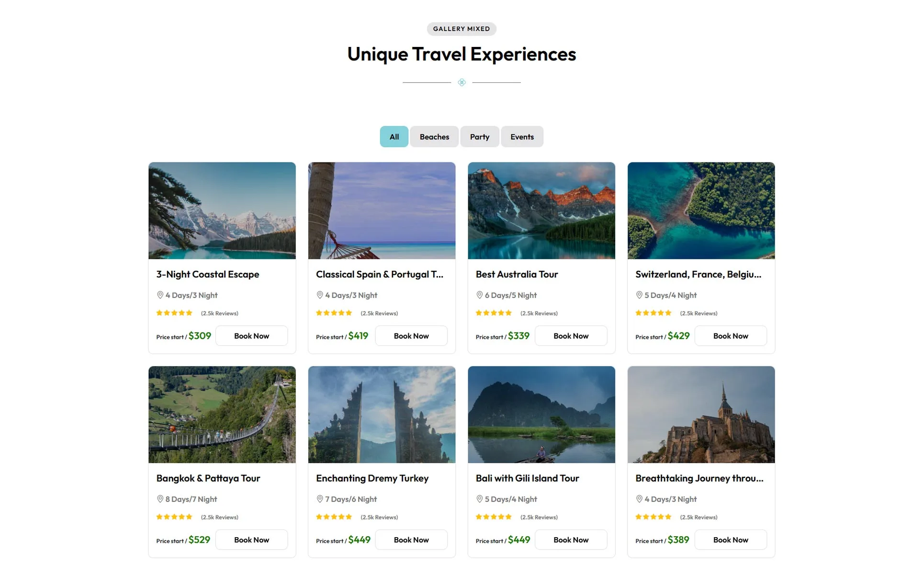Viewport: 924px width, 575px height.
Task: Click location pin icon beside 7 Days/6 Night
Action: pyautogui.click(x=320, y=499)
